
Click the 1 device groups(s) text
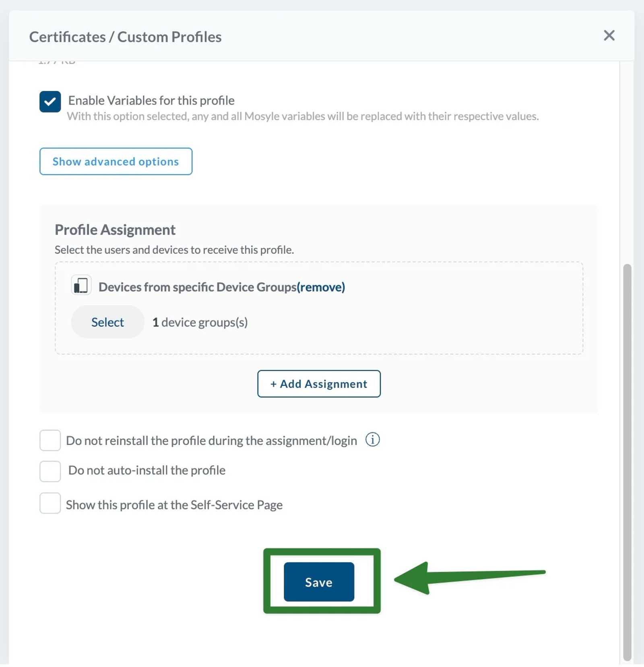click(200, 322)
